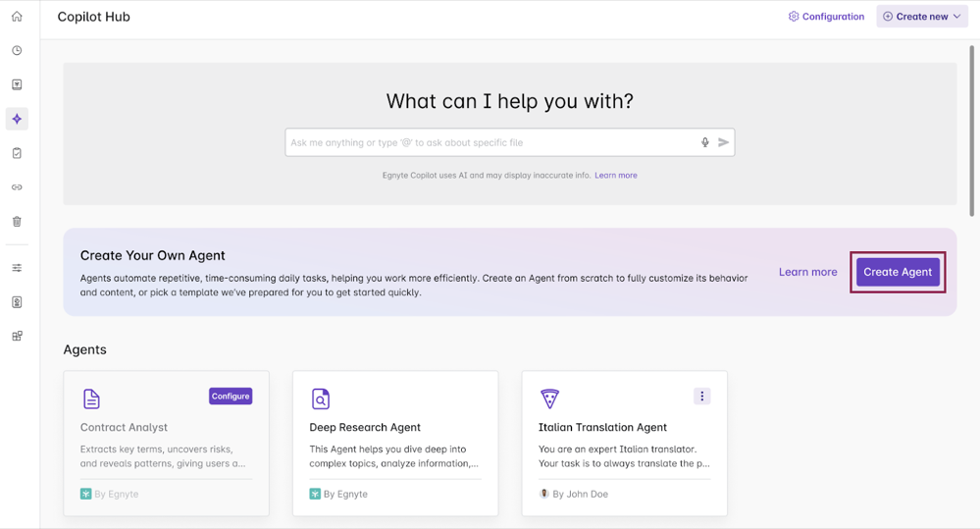Viewport: 980px width, 529px height.
Task: Select the Copilot sparkle icon in sidebar
Action: coord(17,119)
